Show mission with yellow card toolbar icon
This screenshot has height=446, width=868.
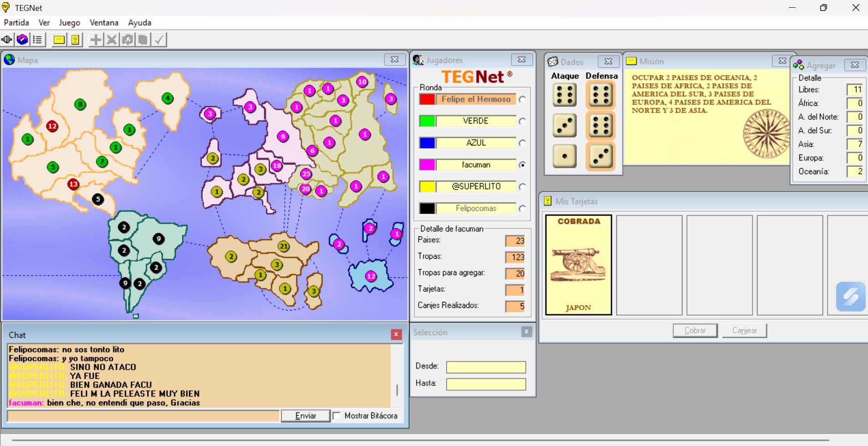pyautogui.click(x=59, y=40)
